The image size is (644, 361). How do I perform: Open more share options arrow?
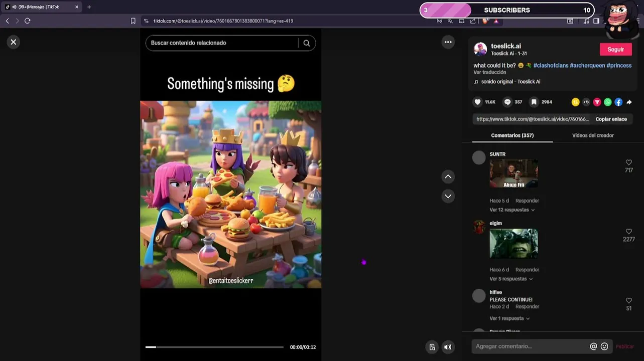pos(629,102)
